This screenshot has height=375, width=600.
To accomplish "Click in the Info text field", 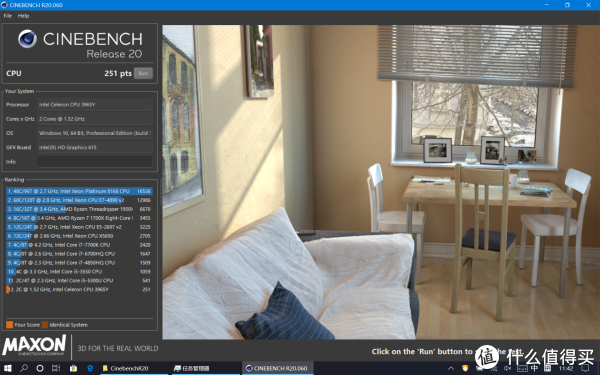I will 95,161.
